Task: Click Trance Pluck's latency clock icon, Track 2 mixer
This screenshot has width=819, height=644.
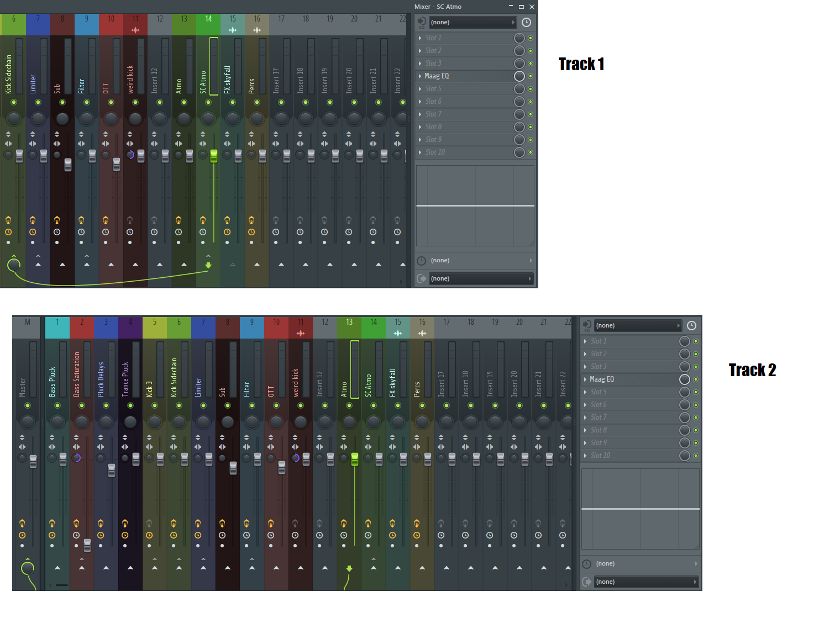Action: tap(125, 535)
